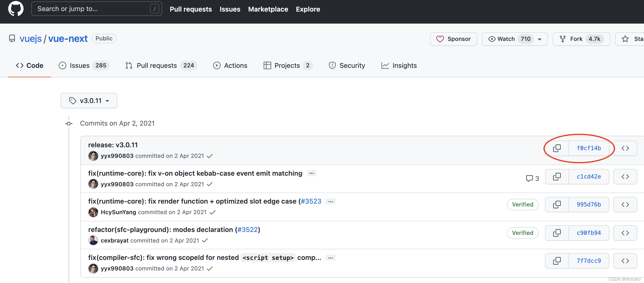Open the Security tab
Image resolution: width=644 pixels, height=283 pixels.
347,65
